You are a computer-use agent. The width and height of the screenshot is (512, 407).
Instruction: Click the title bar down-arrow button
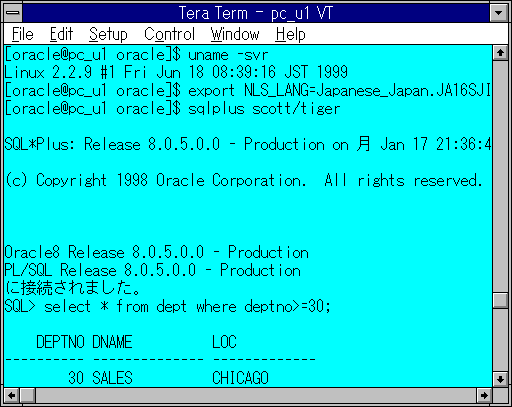pos(499,13)
